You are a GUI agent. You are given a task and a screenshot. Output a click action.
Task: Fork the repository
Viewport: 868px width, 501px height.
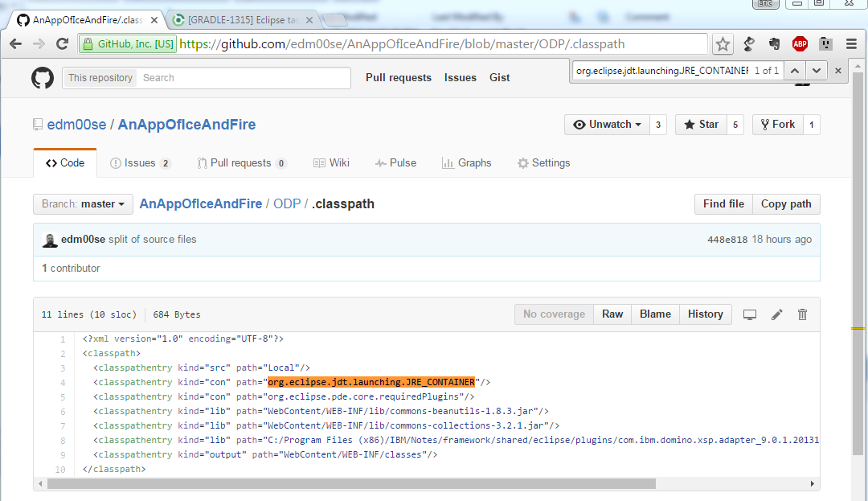778,125
